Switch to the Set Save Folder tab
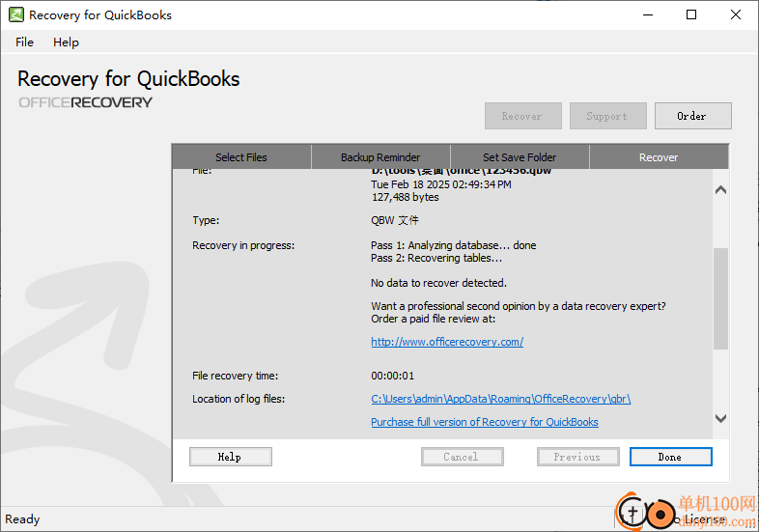 tap(520, 156)
